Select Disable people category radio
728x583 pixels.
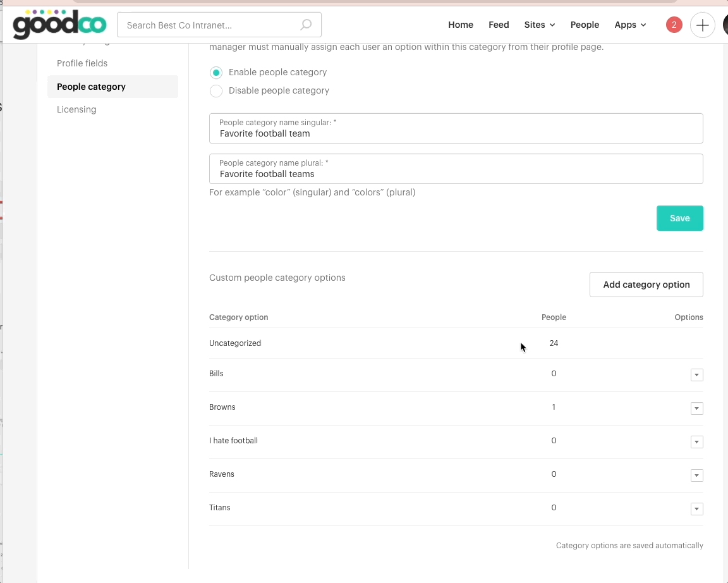tap(216, 91)
